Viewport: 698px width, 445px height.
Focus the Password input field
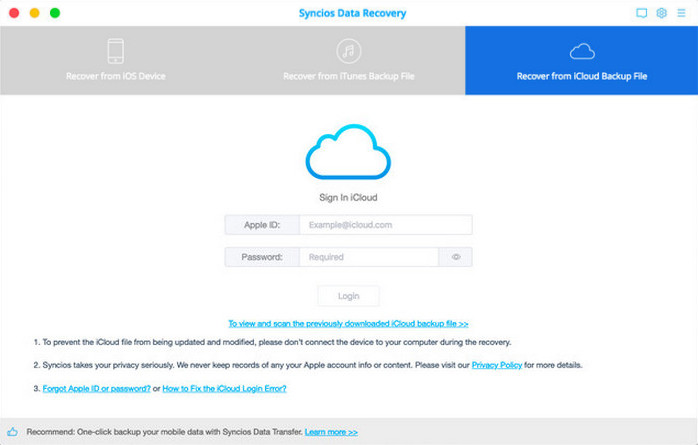pos(369,257)
